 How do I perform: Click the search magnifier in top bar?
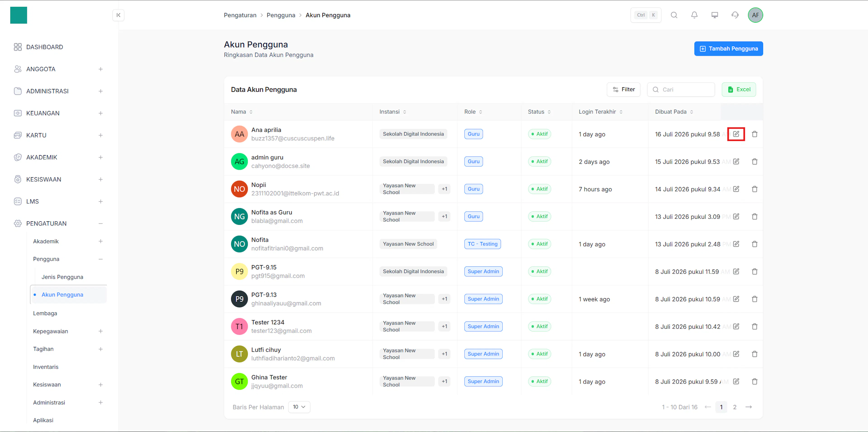coord(674,15)
